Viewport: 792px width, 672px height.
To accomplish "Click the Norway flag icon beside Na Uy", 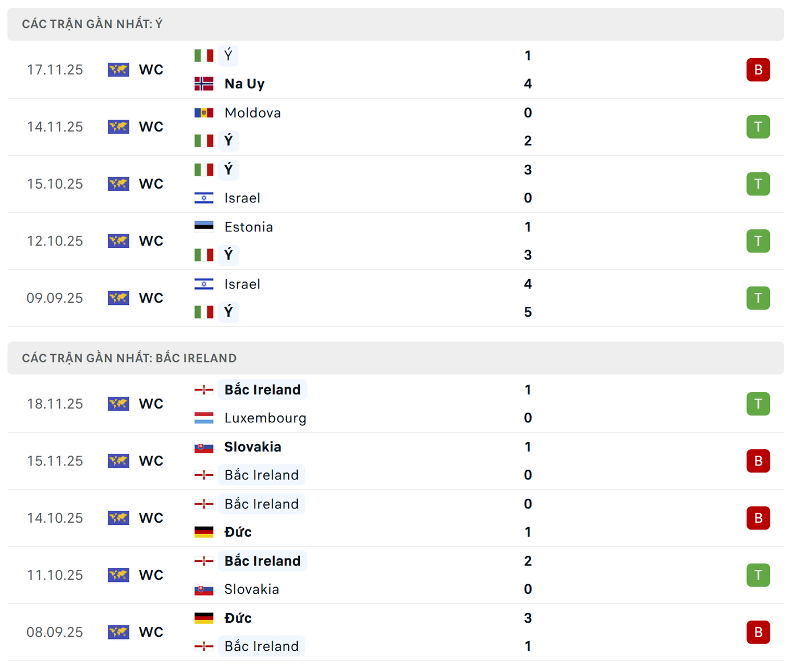I will (203, 84).
